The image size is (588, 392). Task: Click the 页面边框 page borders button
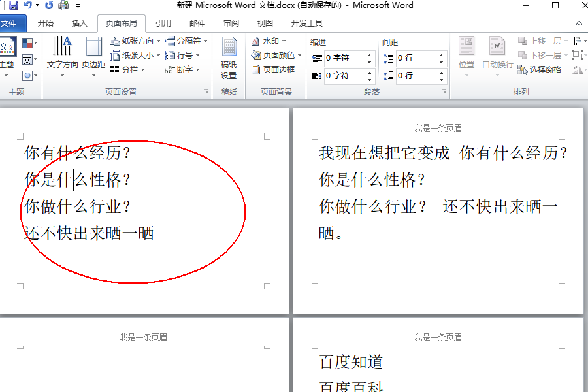coord(273,70)
